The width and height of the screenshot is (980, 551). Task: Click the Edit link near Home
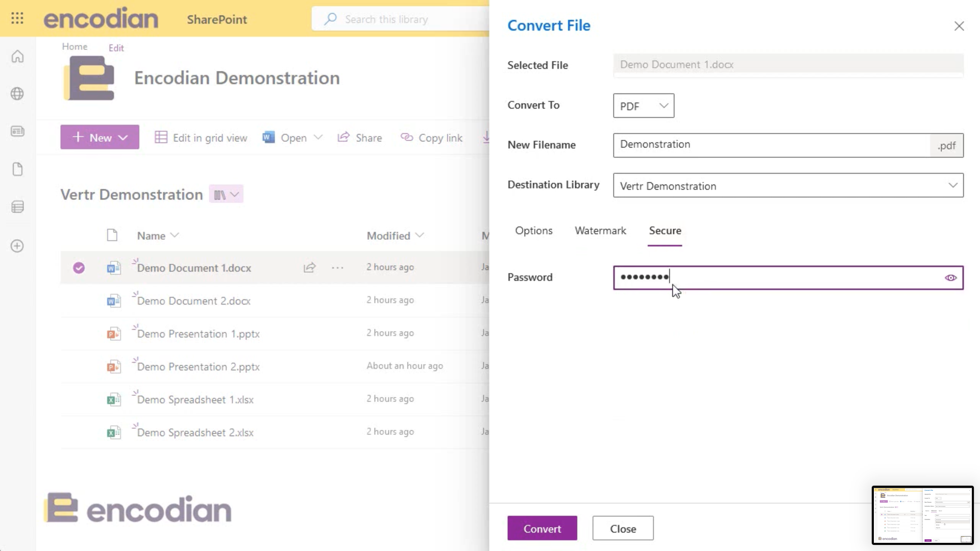(116, 48)
